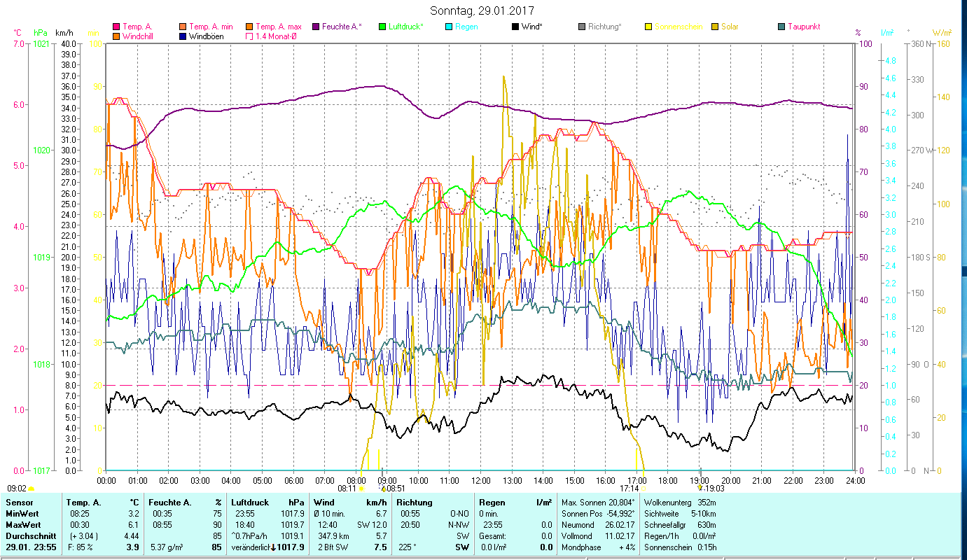Click the sunset icon beside 17:14
The height and width of the screenshot is (560, 967).
(x=645, y=489)
